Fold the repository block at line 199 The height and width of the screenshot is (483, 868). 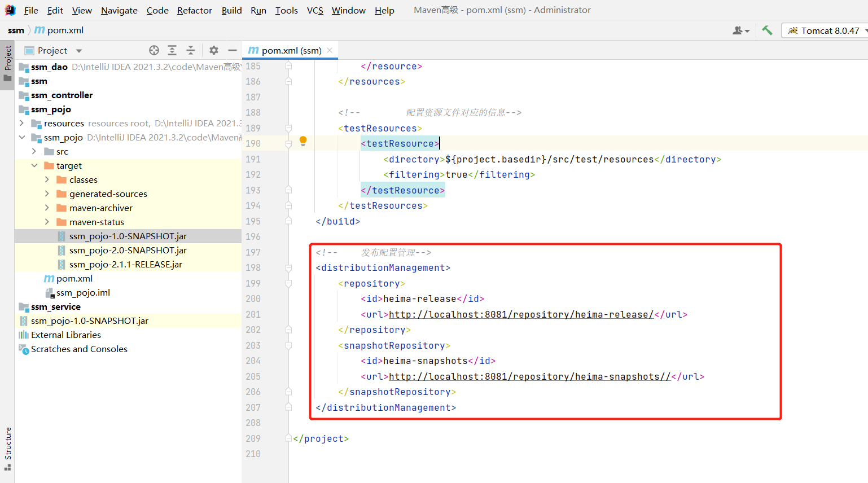tap(288, 283)
